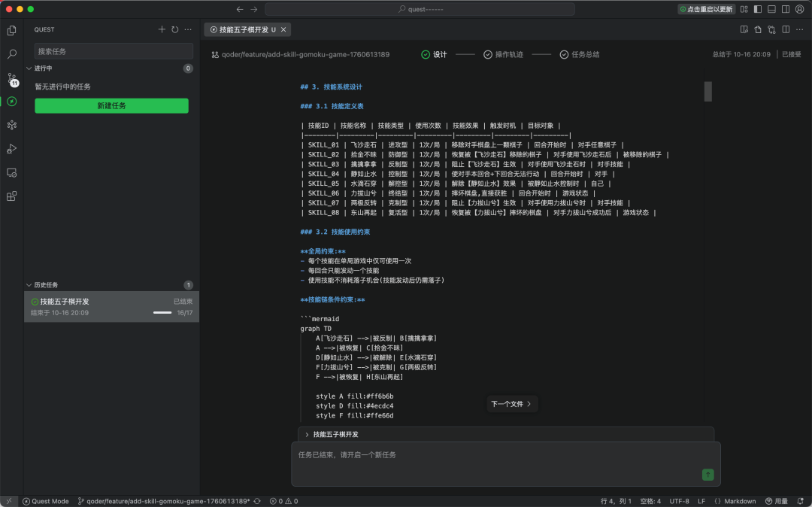Screen dimensions: 812x507
Task: Click the 新建任务 button
Action: tap(111, 106)
